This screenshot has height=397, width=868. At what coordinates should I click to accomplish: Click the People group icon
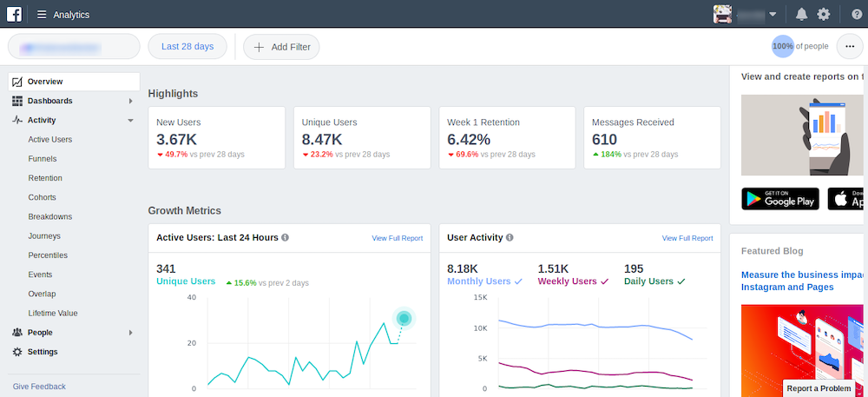tap(17, 332)
